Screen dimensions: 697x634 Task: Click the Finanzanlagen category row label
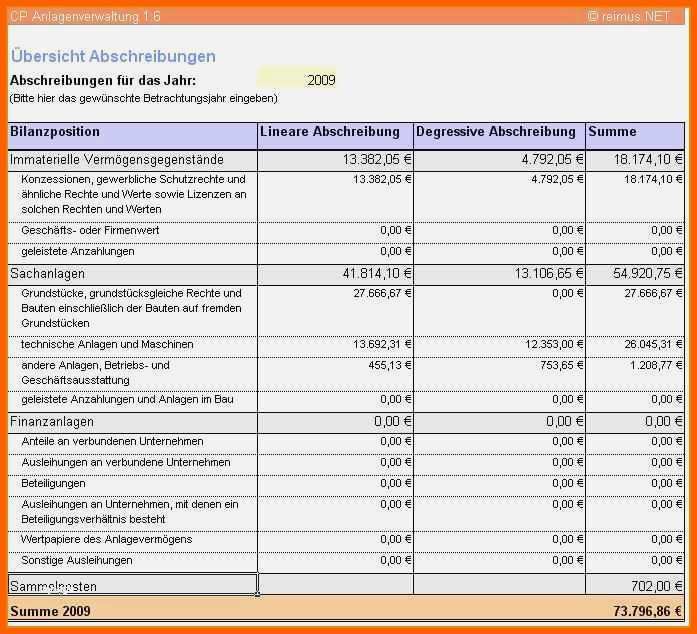[52, 421]
